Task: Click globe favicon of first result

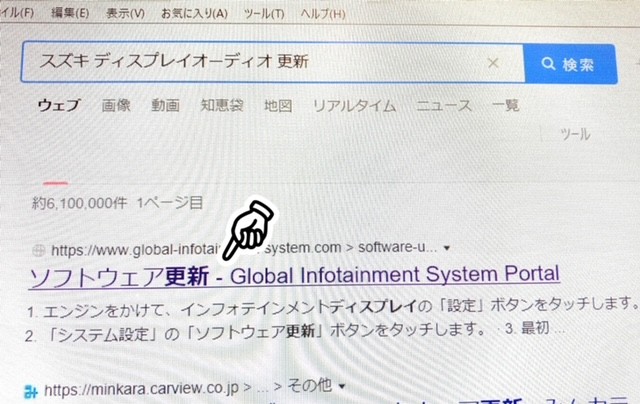Action: [x=39, y=250]
